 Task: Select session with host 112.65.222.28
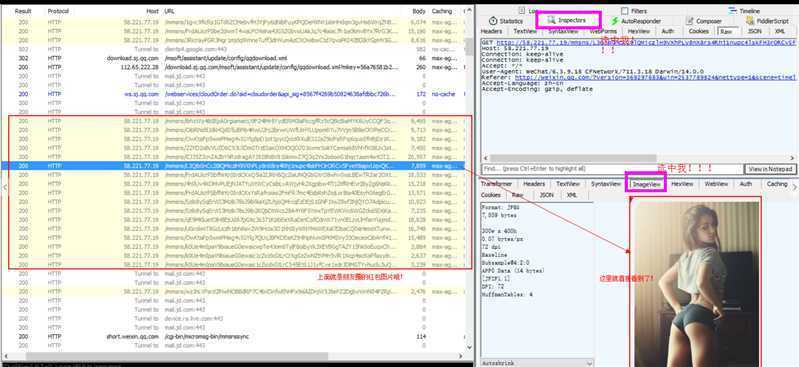coord(234,67)
